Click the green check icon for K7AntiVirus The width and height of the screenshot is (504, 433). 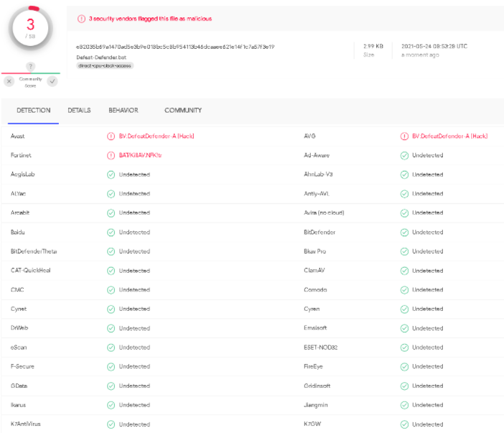tap(111, 424)
